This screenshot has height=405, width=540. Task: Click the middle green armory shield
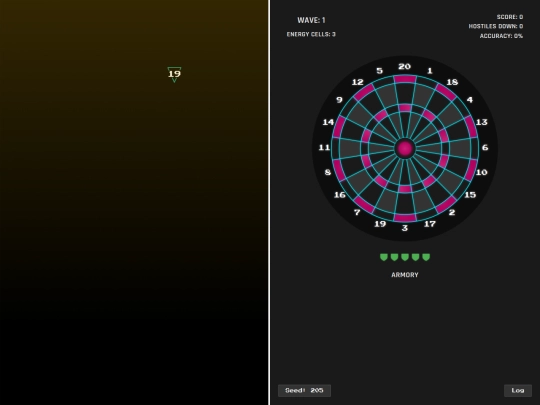(x=405, y=257)
